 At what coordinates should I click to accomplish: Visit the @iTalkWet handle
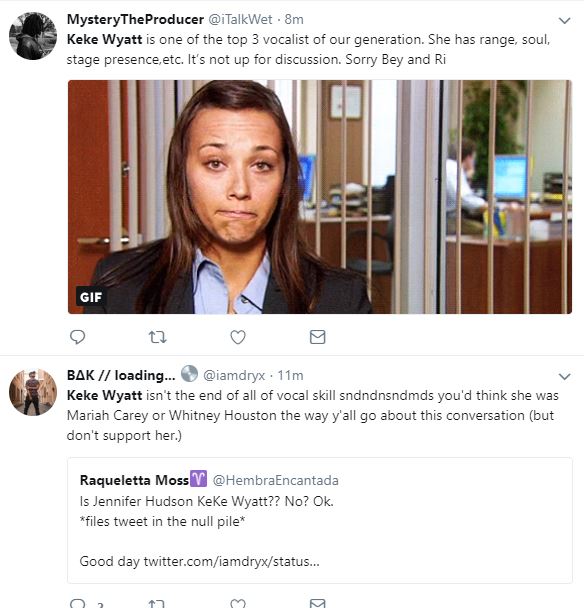click(x=240, y=19)
